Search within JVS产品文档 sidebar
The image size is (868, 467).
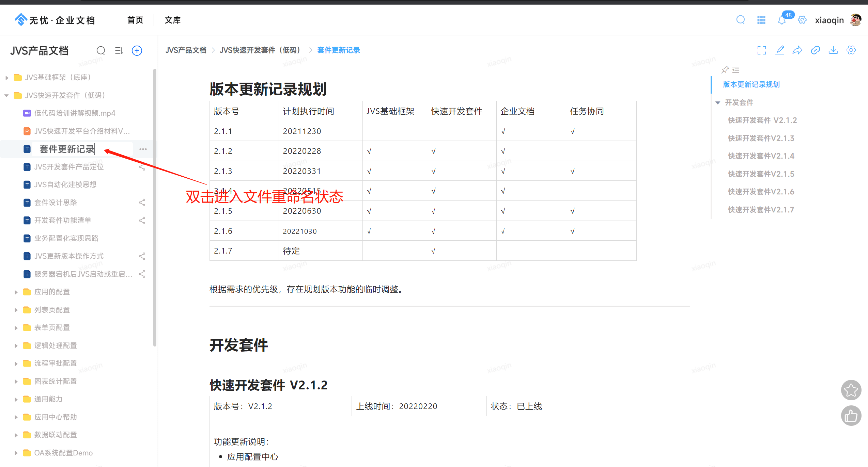click(101, 51)
